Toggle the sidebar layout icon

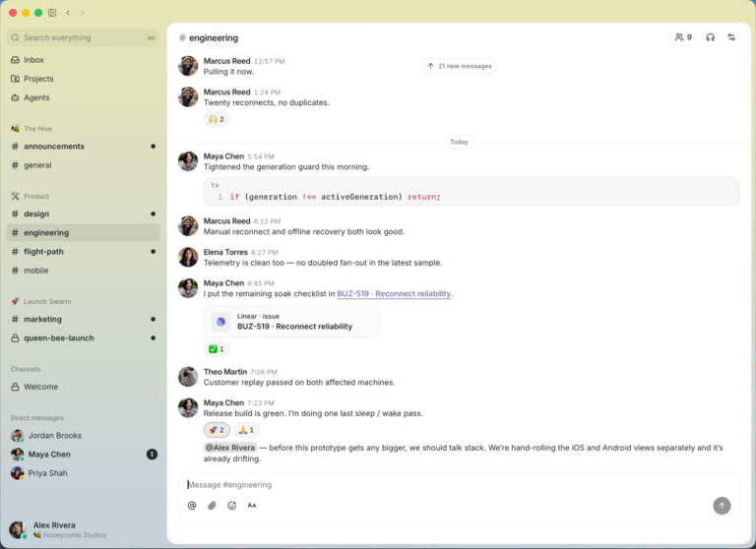coord(52,13)
